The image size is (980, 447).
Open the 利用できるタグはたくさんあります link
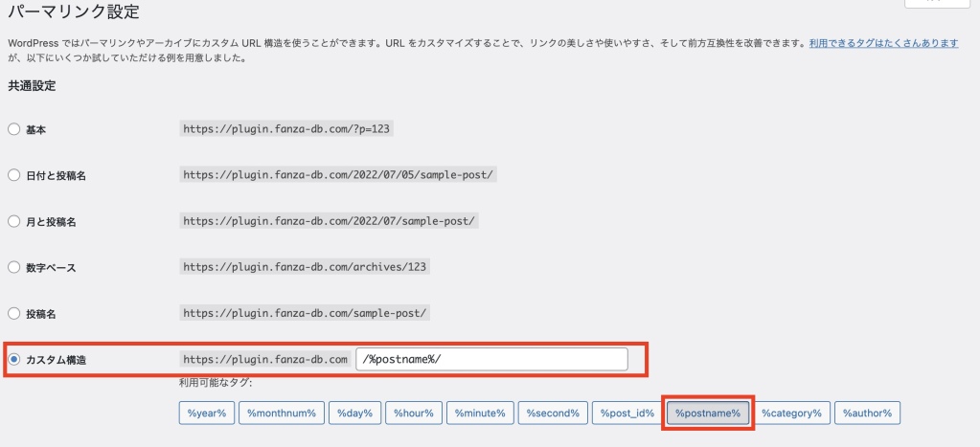(884, 44)
